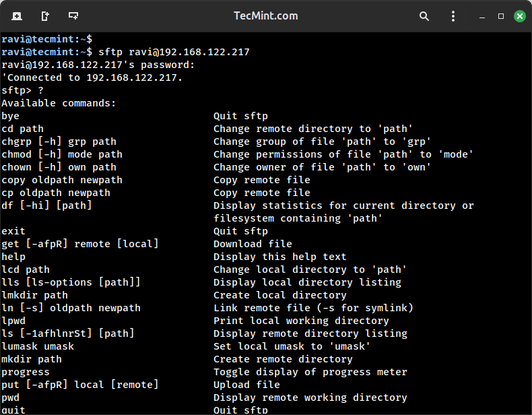Minimize the terminal window

482,15
